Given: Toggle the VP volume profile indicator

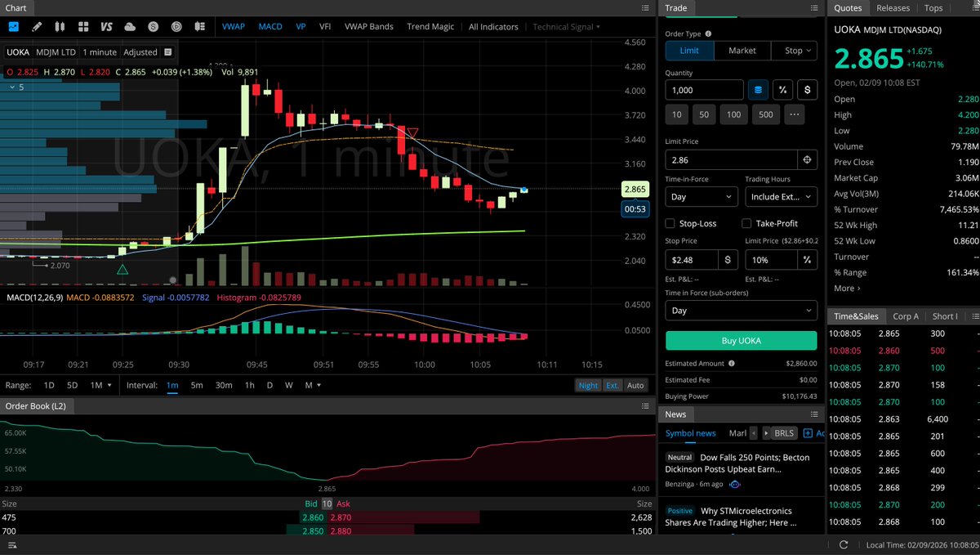Looking at the screenshot, I should click(x=301, y=26).
